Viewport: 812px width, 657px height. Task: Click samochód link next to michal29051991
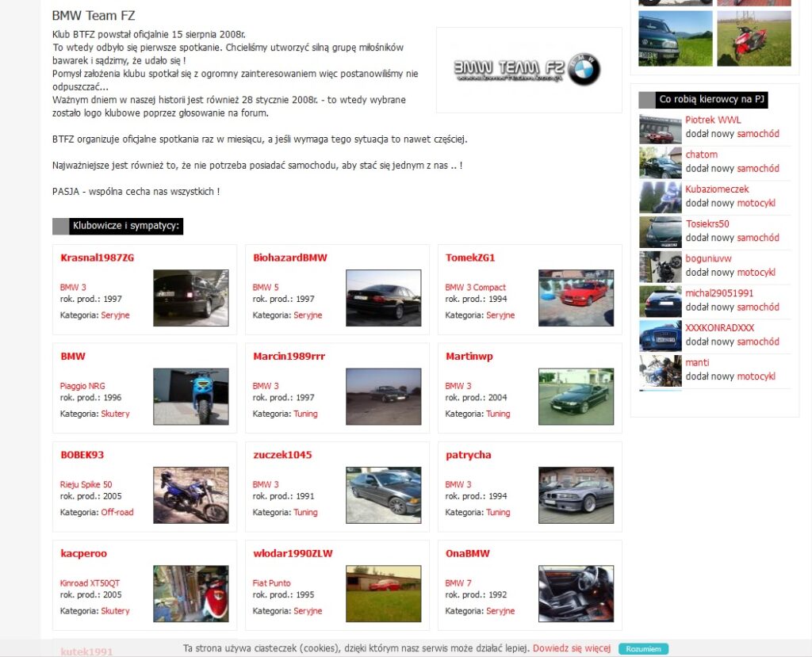coord(758,307)
